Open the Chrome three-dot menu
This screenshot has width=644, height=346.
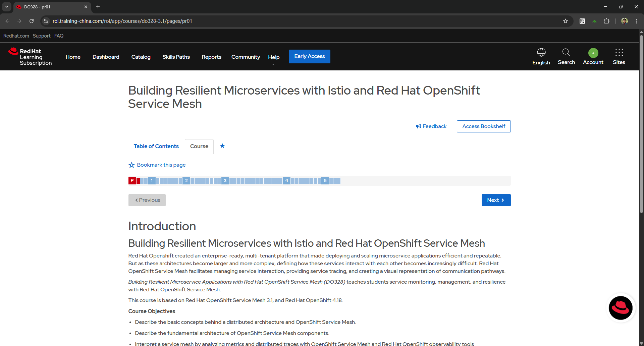tap(637, 21)
